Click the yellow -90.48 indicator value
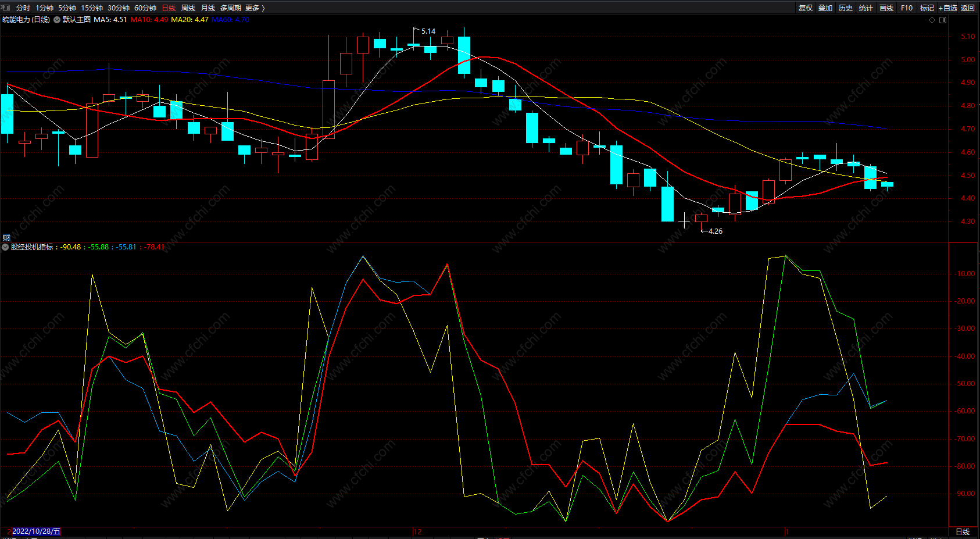980x539 pixels. [x=71, y=247]
